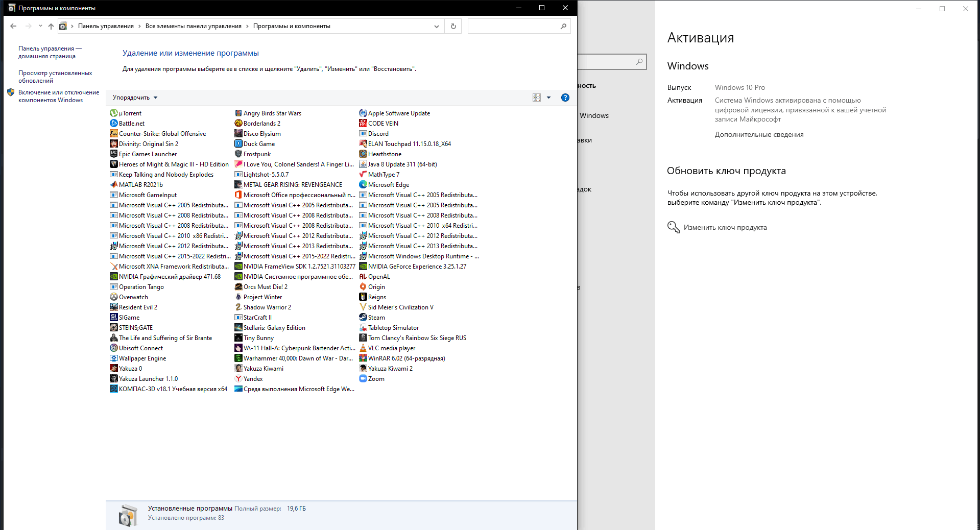Change view icon button in toolbar
This screenshot has height=530, width=980.
[537, 98]
